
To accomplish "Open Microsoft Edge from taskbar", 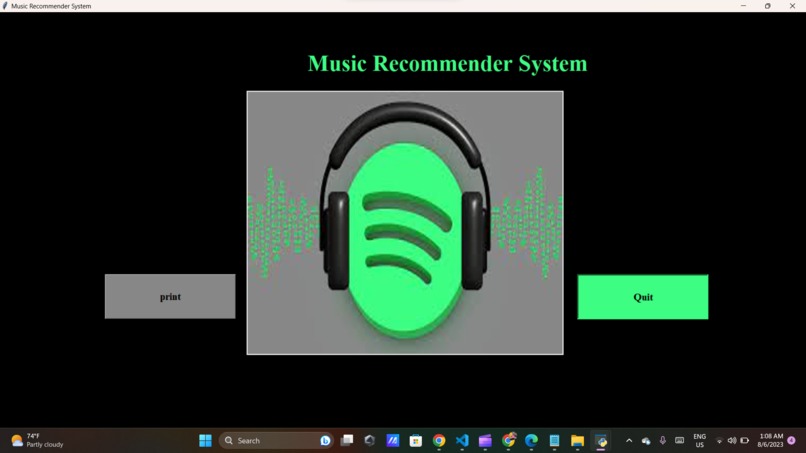I will [x=531, y=441].
